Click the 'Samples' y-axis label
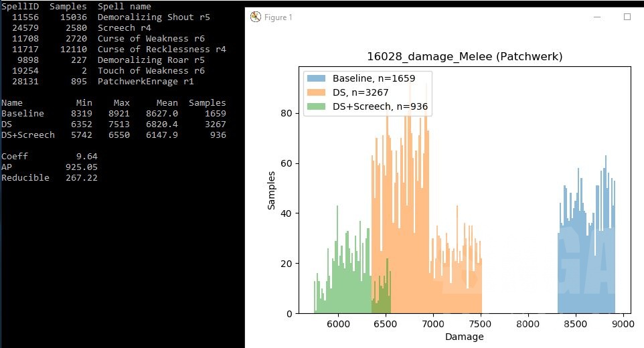The width and height of the screenshot is (644, 348). click(272, 191)
